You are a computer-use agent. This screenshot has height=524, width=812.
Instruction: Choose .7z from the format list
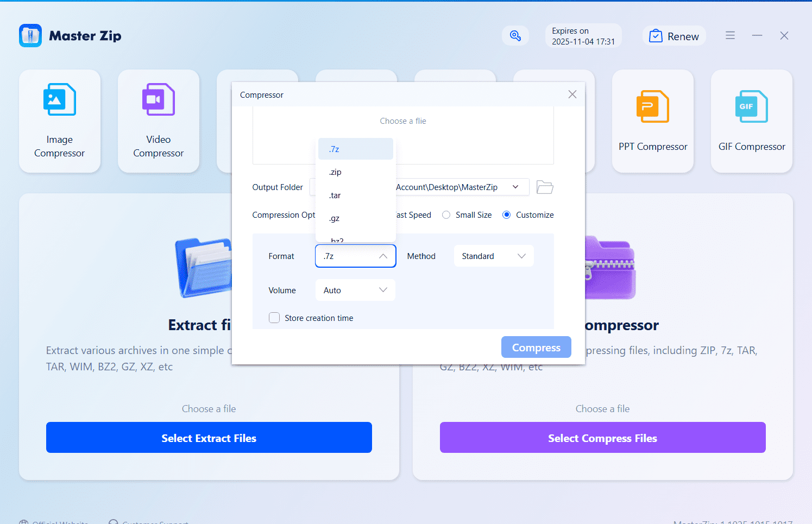tap(356, 149)
